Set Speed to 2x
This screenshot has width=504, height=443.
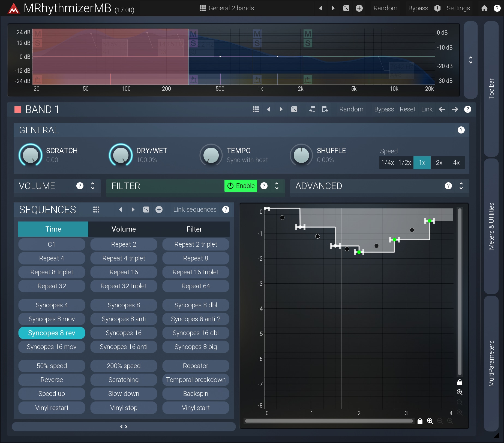pos(439,163)
